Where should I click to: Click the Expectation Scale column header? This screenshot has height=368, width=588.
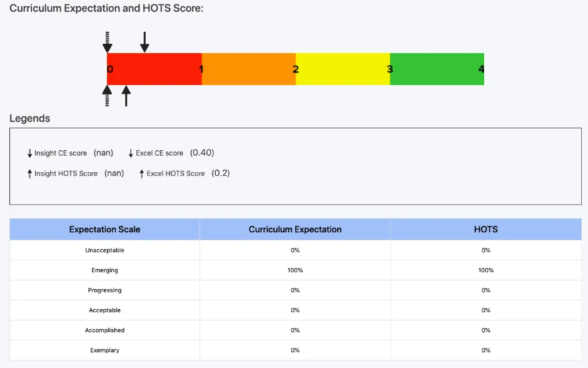point(104,229)
